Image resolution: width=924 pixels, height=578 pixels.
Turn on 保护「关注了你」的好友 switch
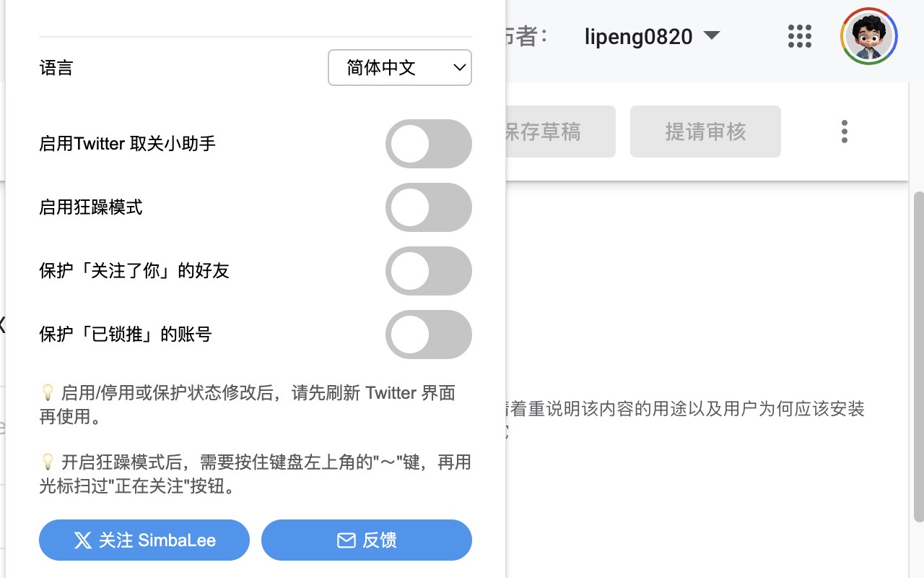pos(428,271)
